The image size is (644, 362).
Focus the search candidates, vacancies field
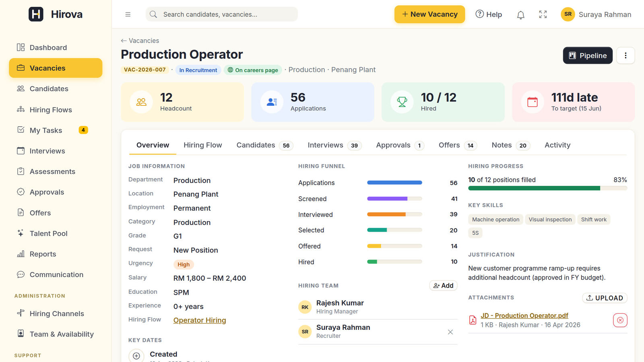[222, 14]
